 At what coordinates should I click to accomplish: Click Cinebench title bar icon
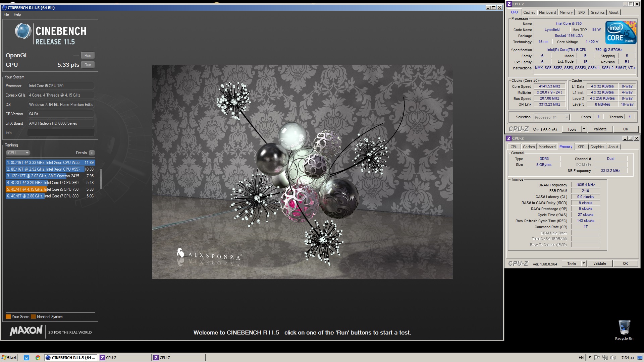[x=4, y=7]
